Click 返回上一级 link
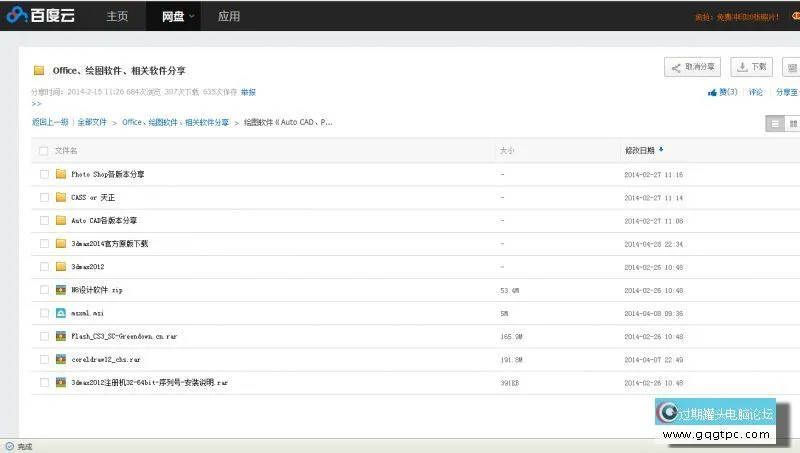The image size is (800, 453). (x=50, y=122)
